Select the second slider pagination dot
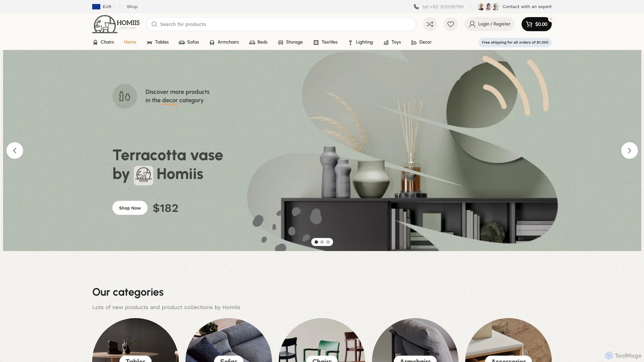The height and width of the screenshot is (362, 644). [x=322, y=242]
